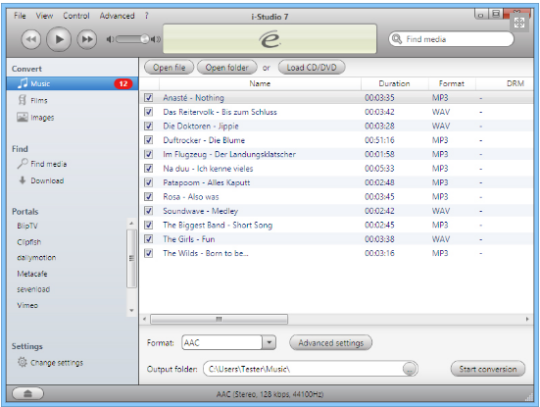Open the View menu

click(x=44, y=16)
